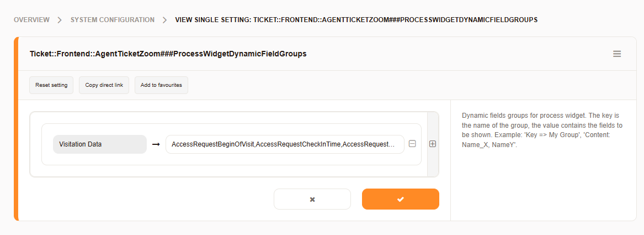The image size is (644, 235).
Task: Click the chevron after SYSTEM CONFIGURATION breadcrumb
Action: (x=164, y=20)
